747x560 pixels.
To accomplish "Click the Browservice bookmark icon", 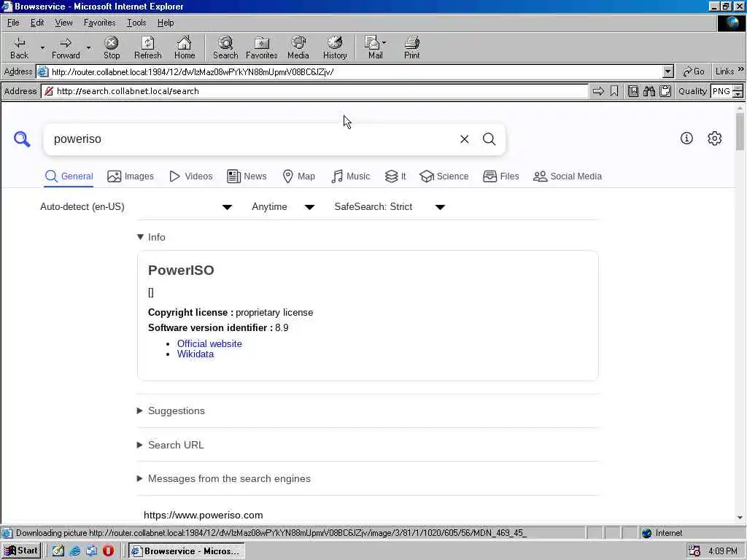I will [x=614, y=91].
